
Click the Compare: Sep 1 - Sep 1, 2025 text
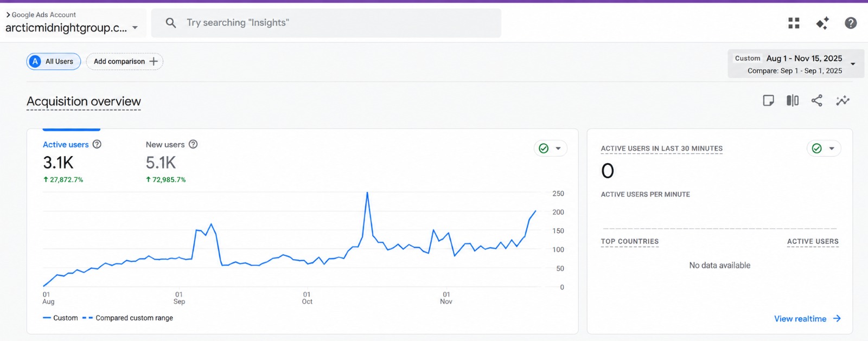[x=795, y=70]
